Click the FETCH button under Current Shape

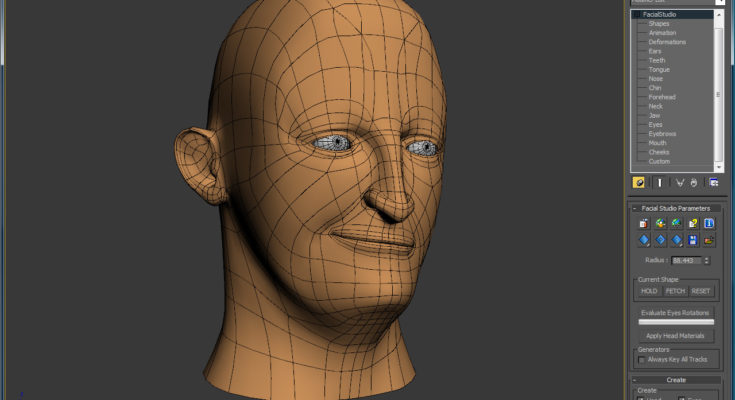point(675,291)
